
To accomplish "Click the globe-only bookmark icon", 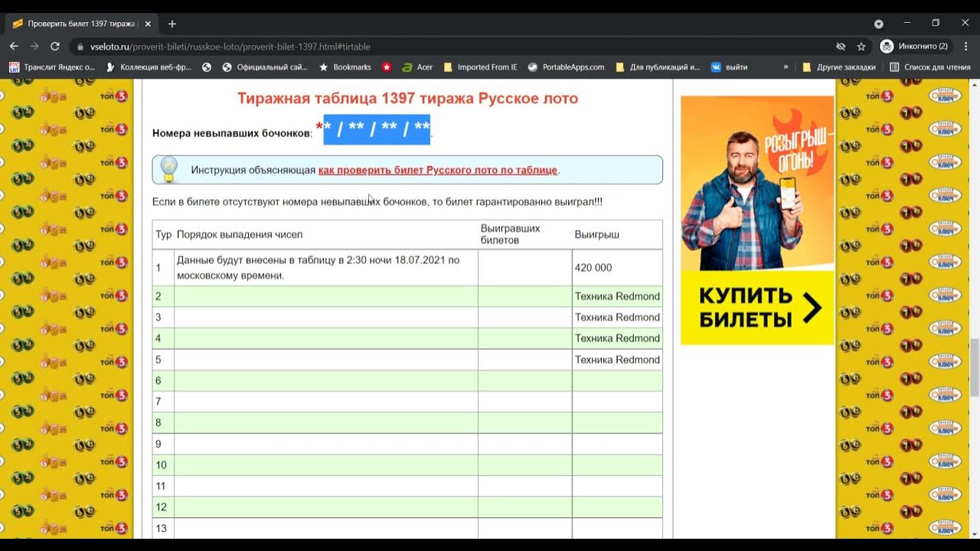I will point(207,67).
